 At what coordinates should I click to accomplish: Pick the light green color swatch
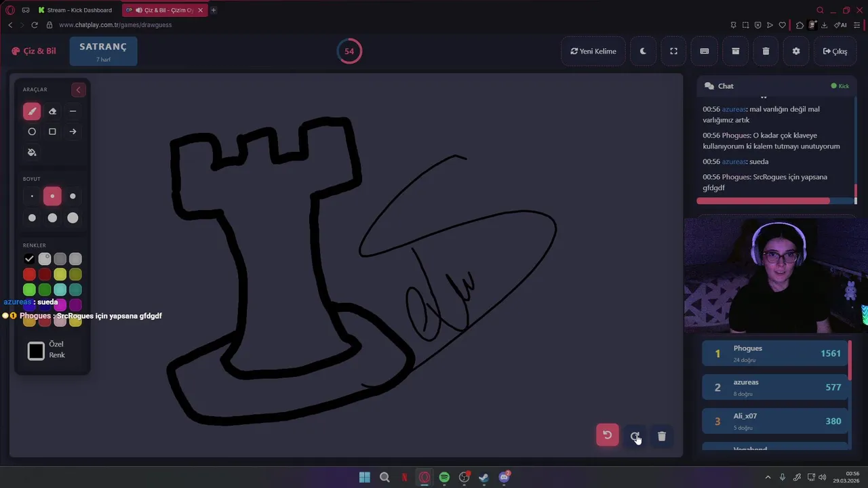point(29,290)
